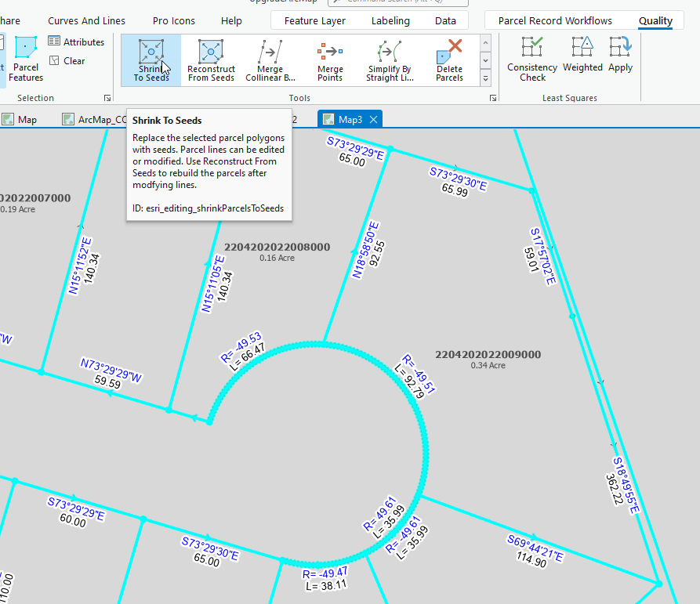Select the Shrink To Seeds tool
Image resolution: width=700 pixels, height=604 pixels.
point(151,60)
